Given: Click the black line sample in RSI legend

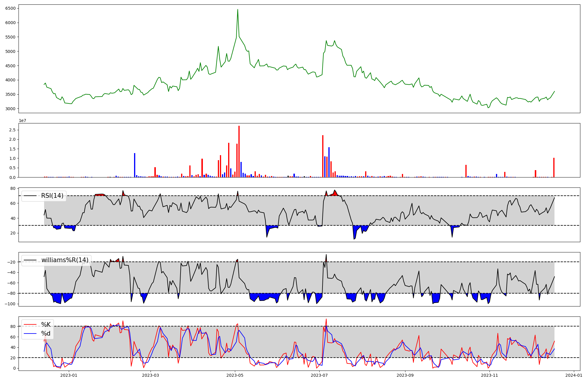Looking at the screenshot, I should click(x=30, y=196).
